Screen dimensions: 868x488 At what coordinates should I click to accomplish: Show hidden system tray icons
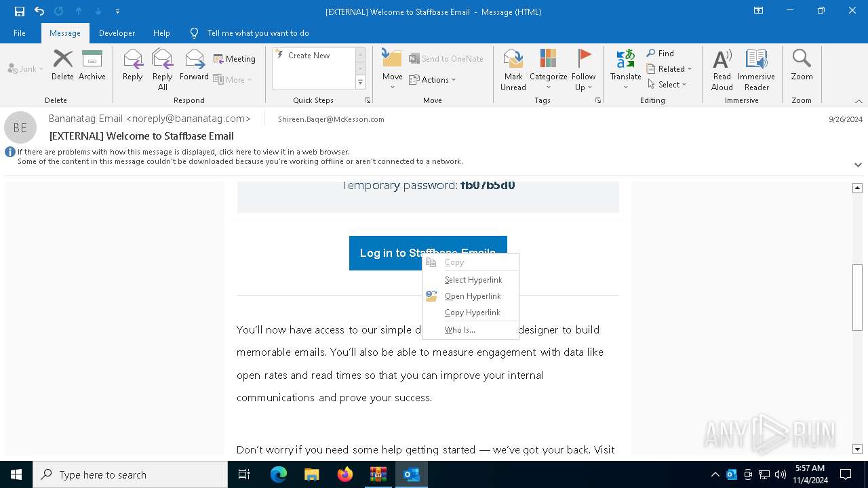click(x=715, y=474)
